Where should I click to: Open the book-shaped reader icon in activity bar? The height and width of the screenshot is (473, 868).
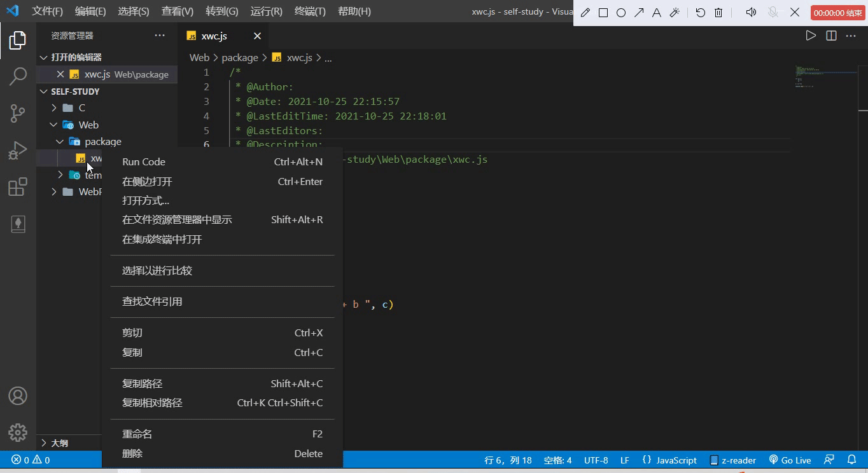tap(18, 224)
